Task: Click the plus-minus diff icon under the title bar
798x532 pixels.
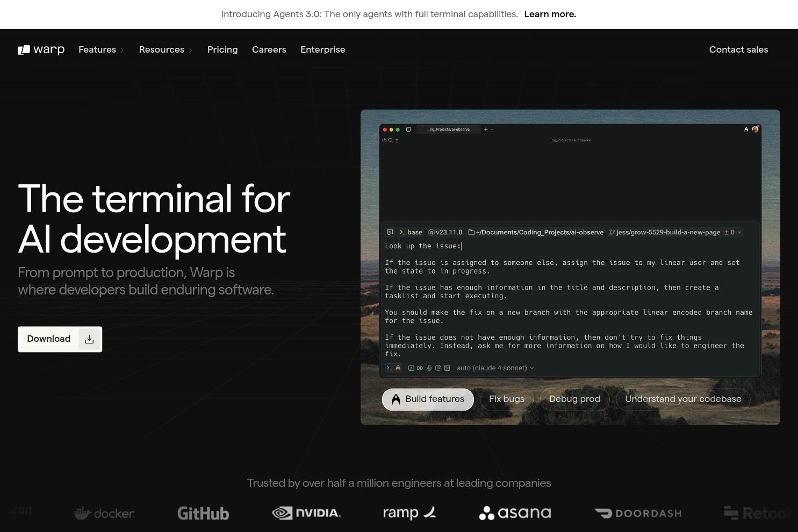Action: [x=397, y=140]
